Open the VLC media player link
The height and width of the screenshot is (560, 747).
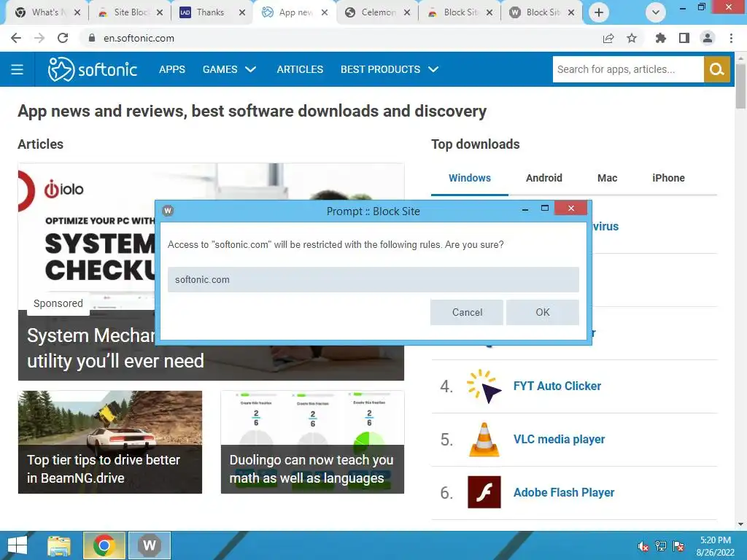[x=559, y=439]
